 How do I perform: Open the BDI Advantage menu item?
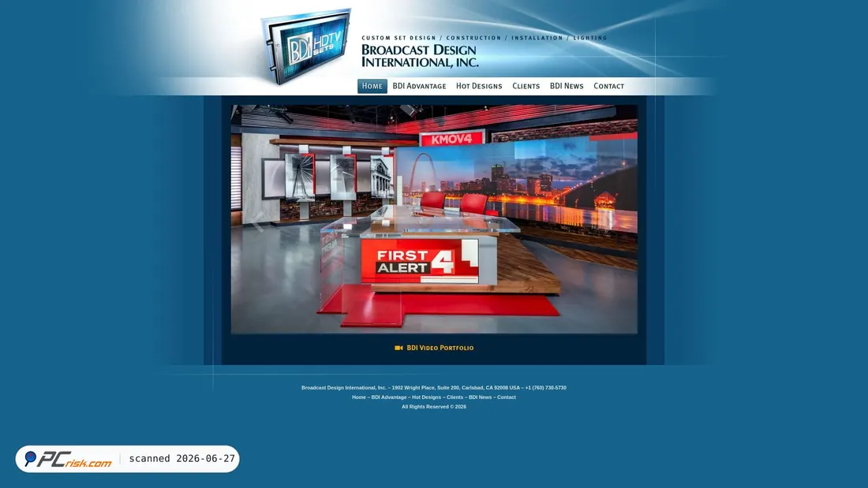tap(419, 86)
